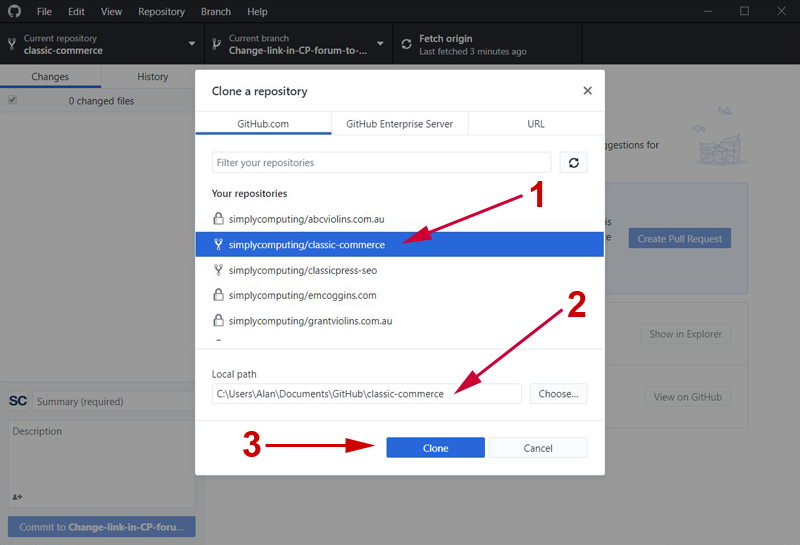Click the GitHub logo in title bar

(14, 11)
